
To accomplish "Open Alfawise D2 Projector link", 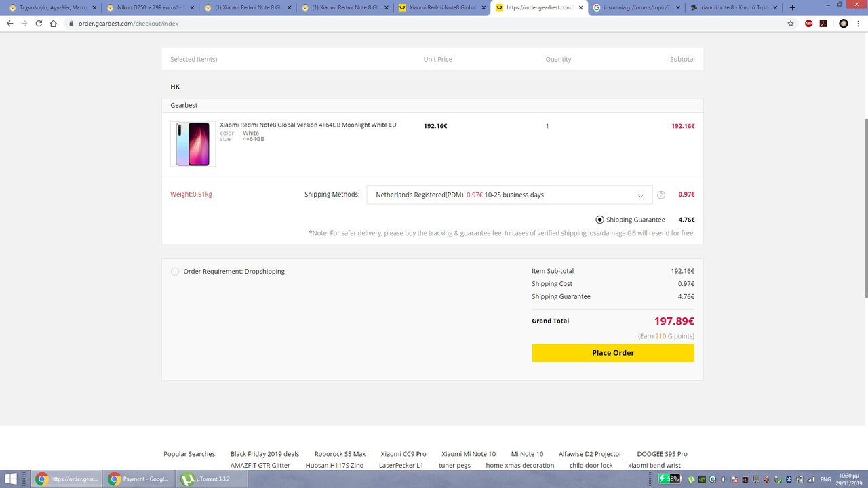I will point(590,454).
